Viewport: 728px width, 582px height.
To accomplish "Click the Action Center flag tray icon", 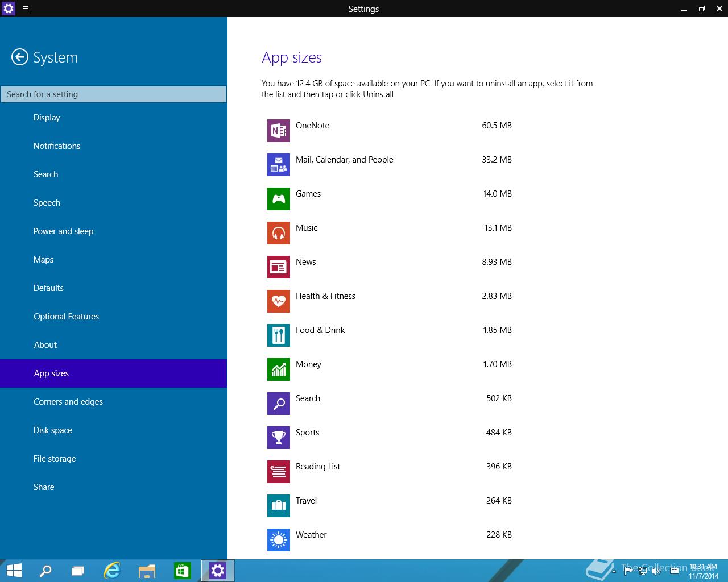I will point(628,571).
